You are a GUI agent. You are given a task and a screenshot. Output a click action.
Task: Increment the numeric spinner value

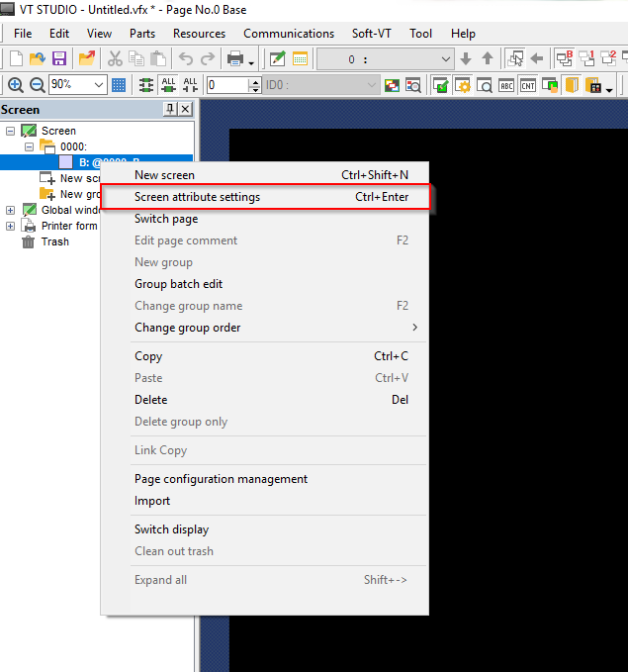pos(255,81)
